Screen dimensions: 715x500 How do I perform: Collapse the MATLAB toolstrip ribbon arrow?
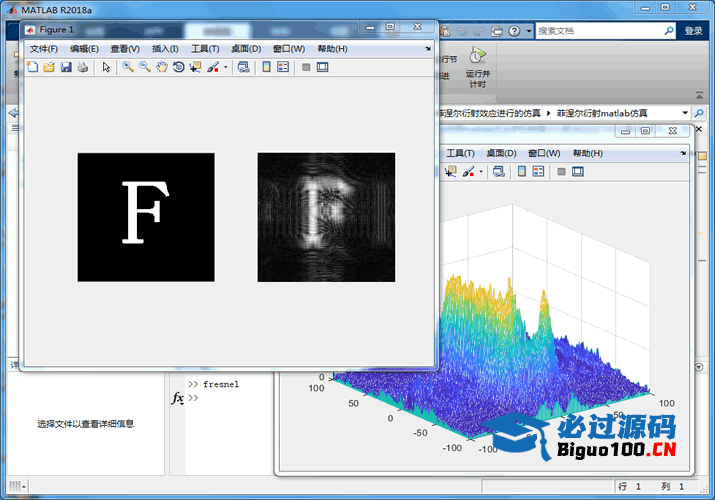[699, 95]
